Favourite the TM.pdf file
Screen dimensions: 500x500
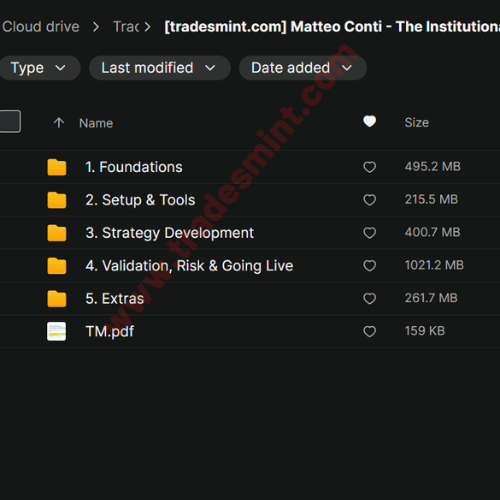(369, 331)
